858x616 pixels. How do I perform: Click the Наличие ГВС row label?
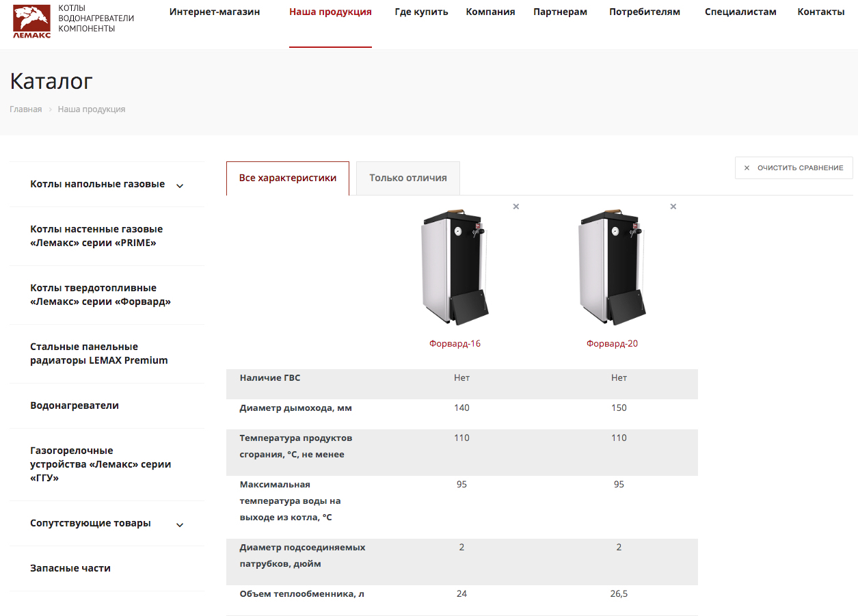click(270, 378)
